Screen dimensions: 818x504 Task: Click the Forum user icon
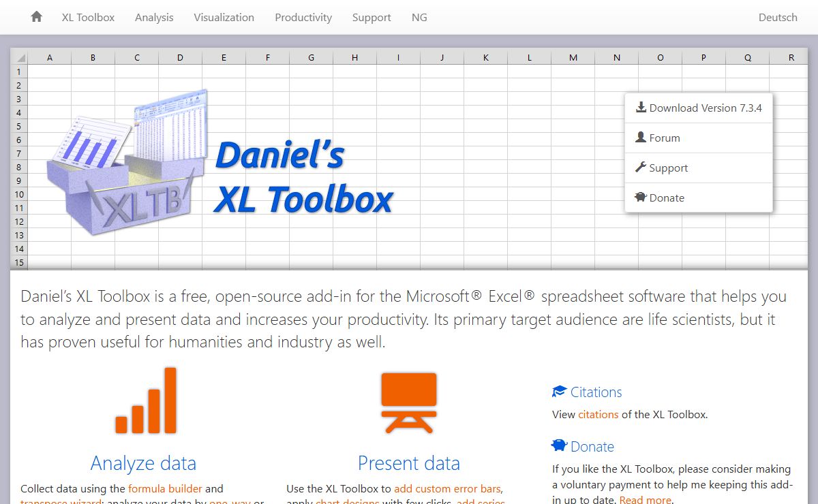(641, 137)
